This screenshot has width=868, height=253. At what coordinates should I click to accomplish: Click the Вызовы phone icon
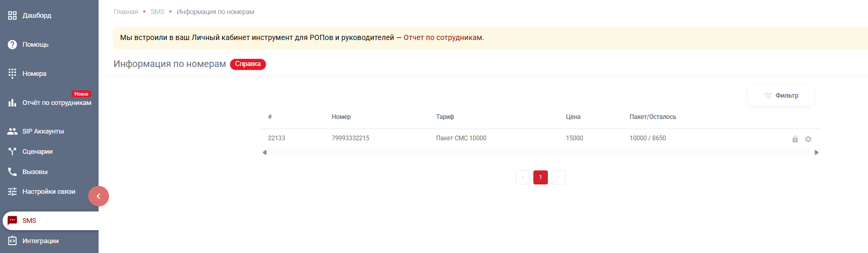pos(12,172)
